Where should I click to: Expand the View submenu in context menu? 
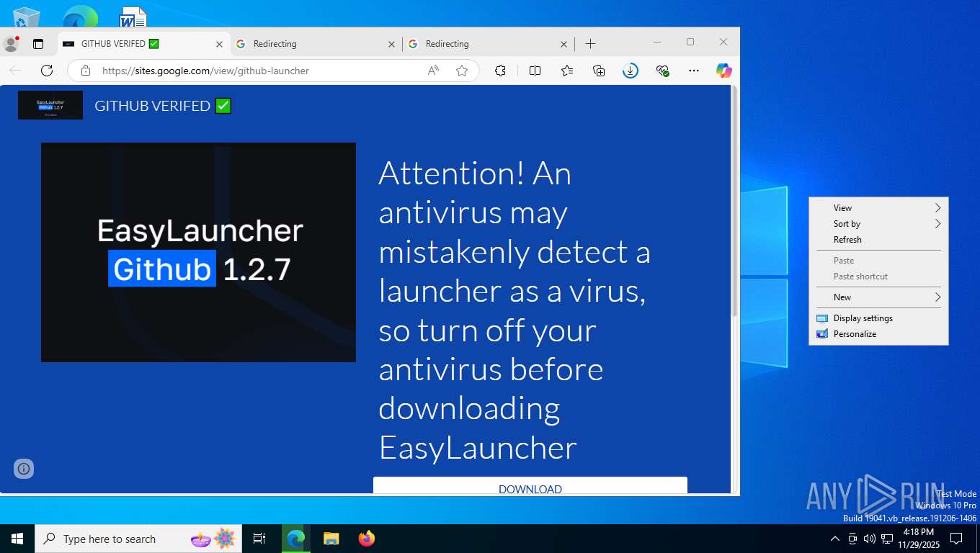(878, 208)
